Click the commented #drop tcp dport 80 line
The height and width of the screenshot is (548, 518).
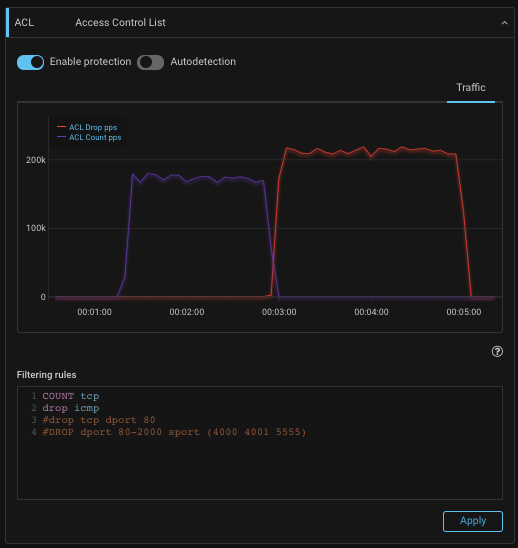pyautogui.click(x=99, y=420)
